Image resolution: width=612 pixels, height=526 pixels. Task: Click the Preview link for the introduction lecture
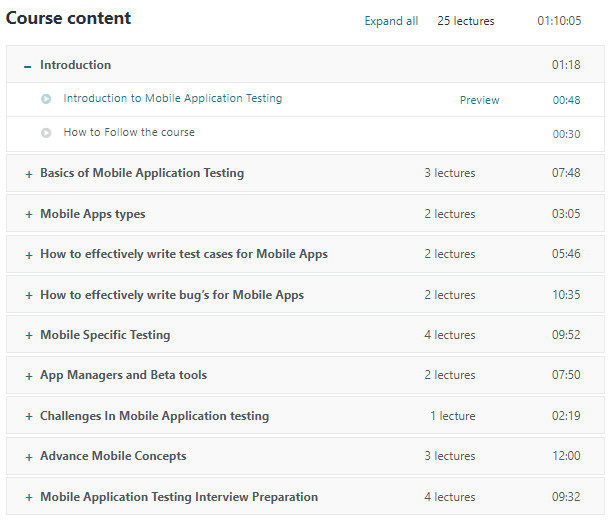tap(479, 100)
